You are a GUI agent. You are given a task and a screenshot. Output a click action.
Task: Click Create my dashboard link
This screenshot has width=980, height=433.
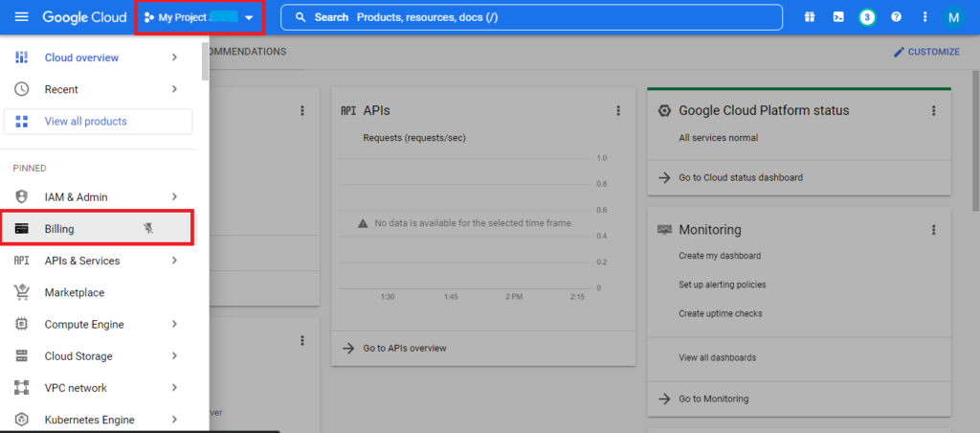point(720,256)
